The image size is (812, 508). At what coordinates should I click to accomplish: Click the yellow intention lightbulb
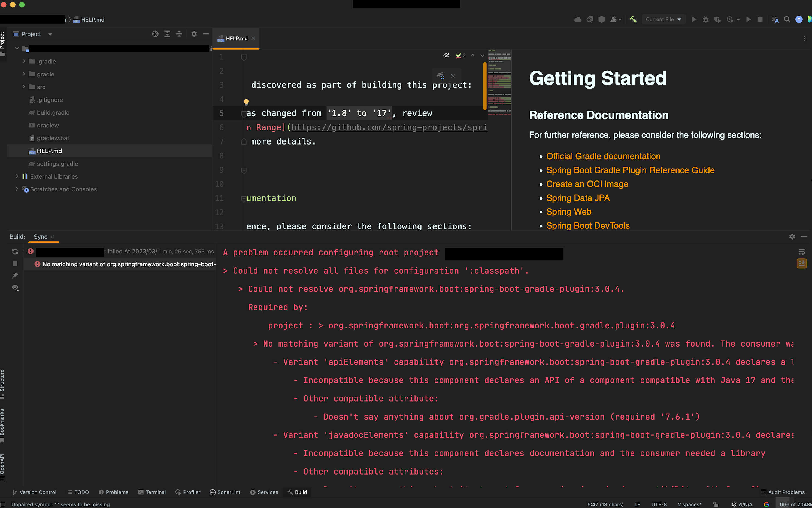(246, 102)
